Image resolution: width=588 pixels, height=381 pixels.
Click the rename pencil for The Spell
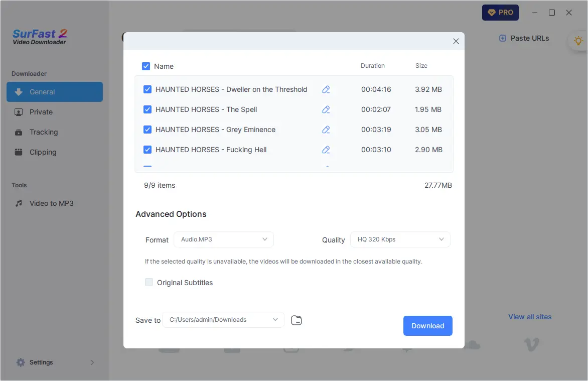[326, 109]
